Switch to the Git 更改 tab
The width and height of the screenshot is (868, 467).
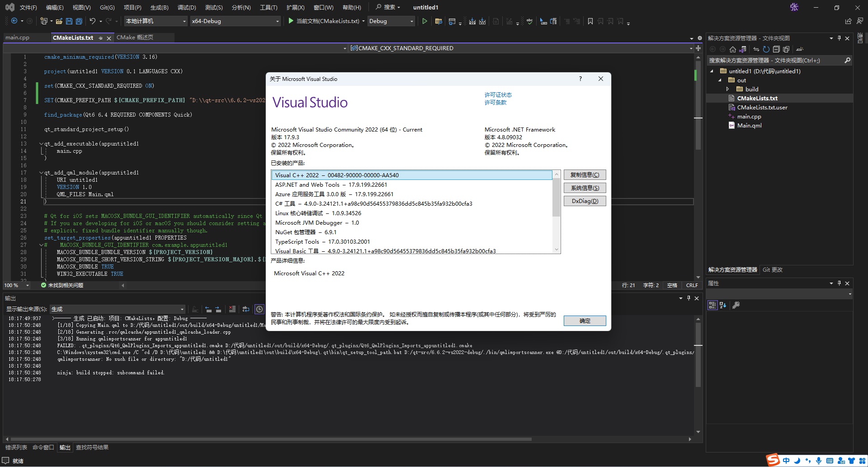click(x=772, y=270)
